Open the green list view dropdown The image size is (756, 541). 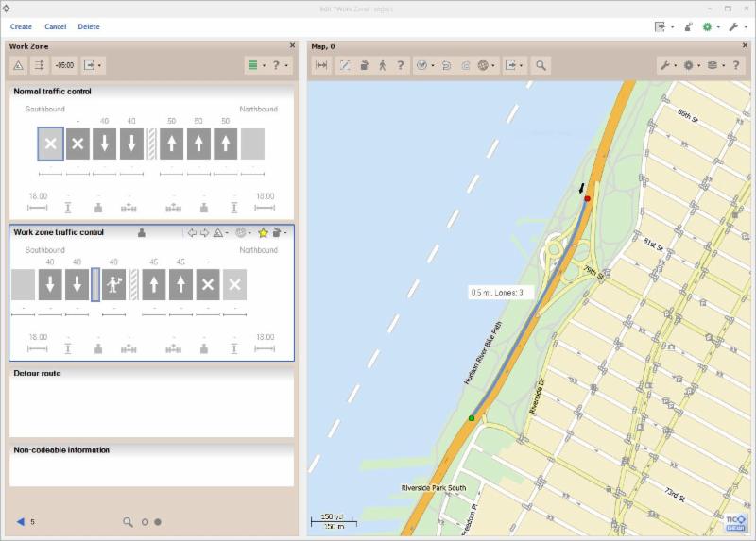(255, 66)
